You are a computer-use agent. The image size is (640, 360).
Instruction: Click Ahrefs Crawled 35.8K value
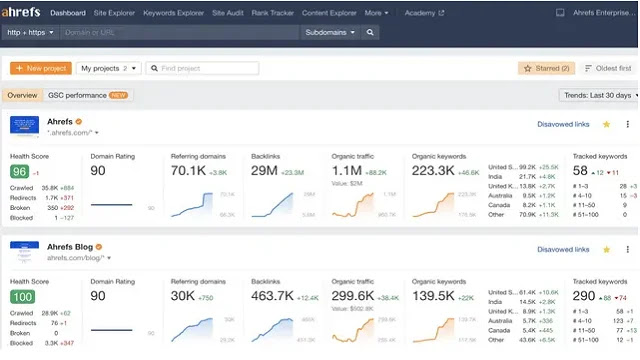pos(50,188)
